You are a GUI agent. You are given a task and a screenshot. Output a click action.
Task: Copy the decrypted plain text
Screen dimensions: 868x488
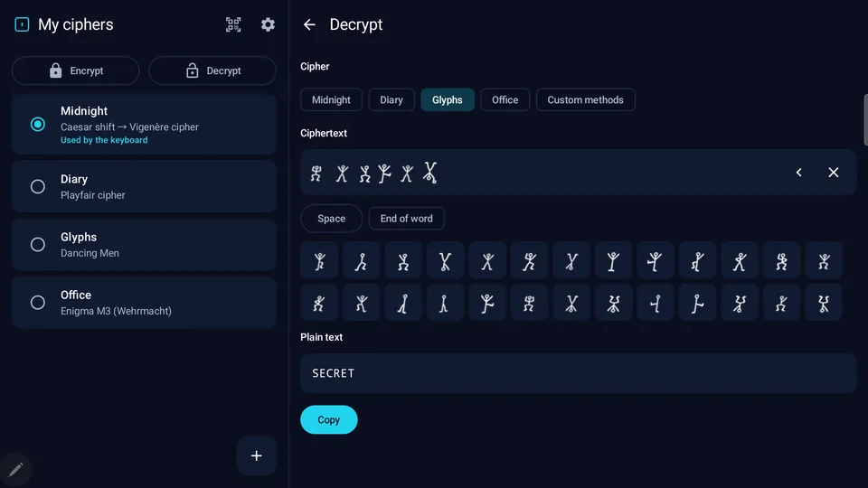point(329,420)
